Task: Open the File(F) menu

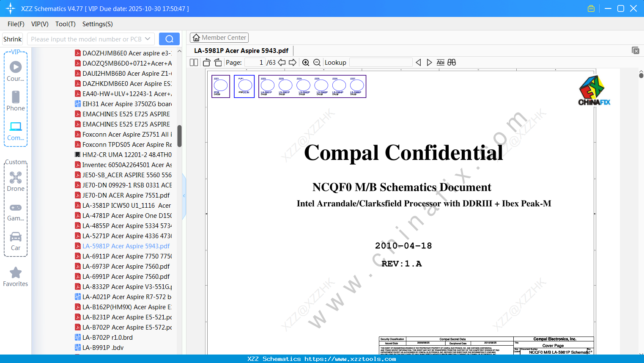Action: [x=16, y=24]
